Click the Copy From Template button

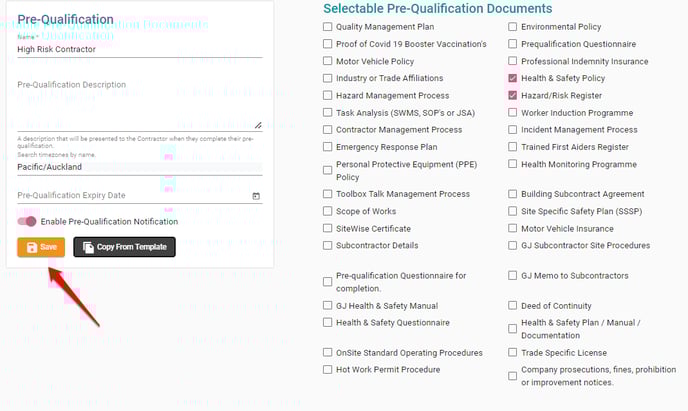click(x=125, y=247)
